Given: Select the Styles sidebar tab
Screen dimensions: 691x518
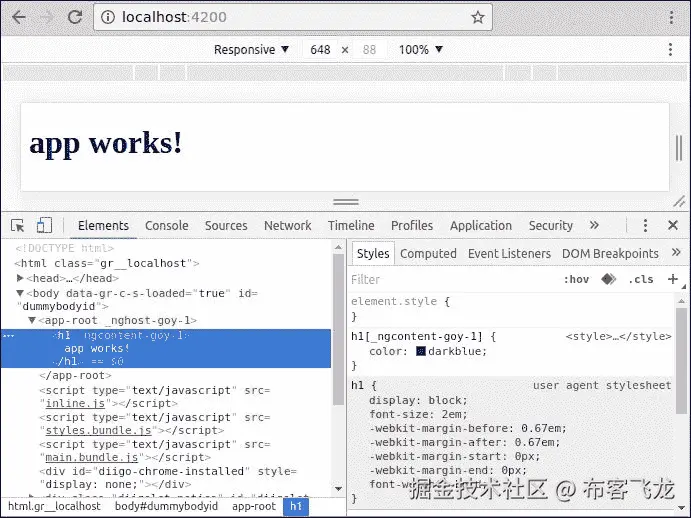Looking at the screenshot, I should pos(373,253).
